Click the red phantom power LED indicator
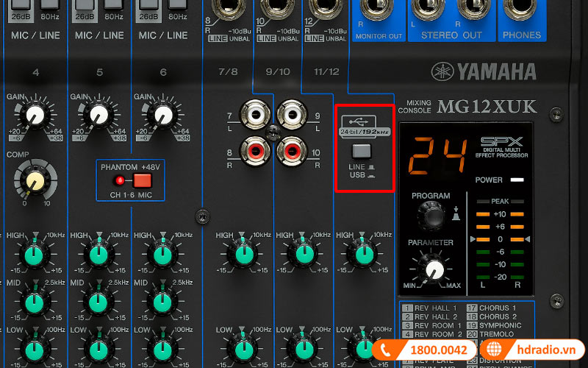 (x=120, y=180)
